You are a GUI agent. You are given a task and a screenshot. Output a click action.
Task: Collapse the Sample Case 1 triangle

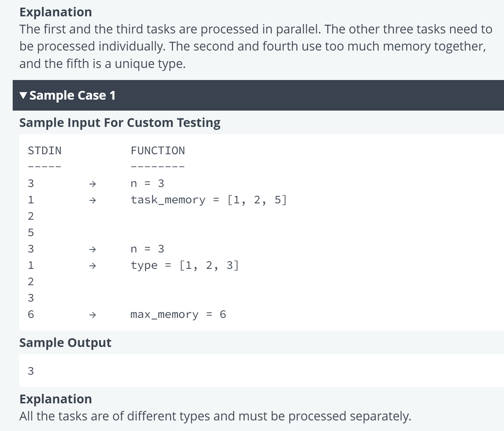coord(23,95)
